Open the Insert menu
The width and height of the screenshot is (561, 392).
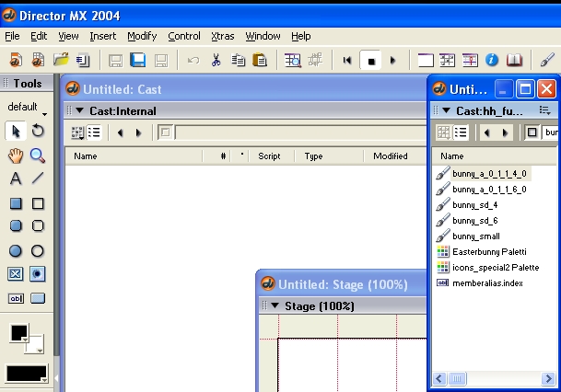point(102,36)
